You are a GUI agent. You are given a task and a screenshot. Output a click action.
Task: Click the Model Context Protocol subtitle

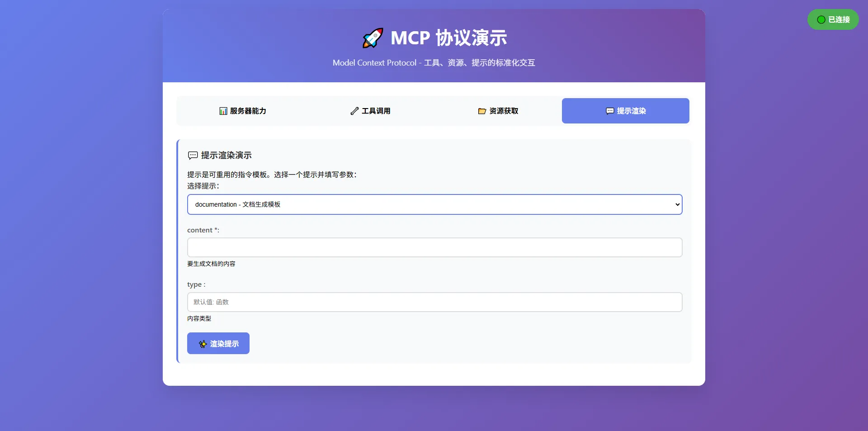[434, 63]
